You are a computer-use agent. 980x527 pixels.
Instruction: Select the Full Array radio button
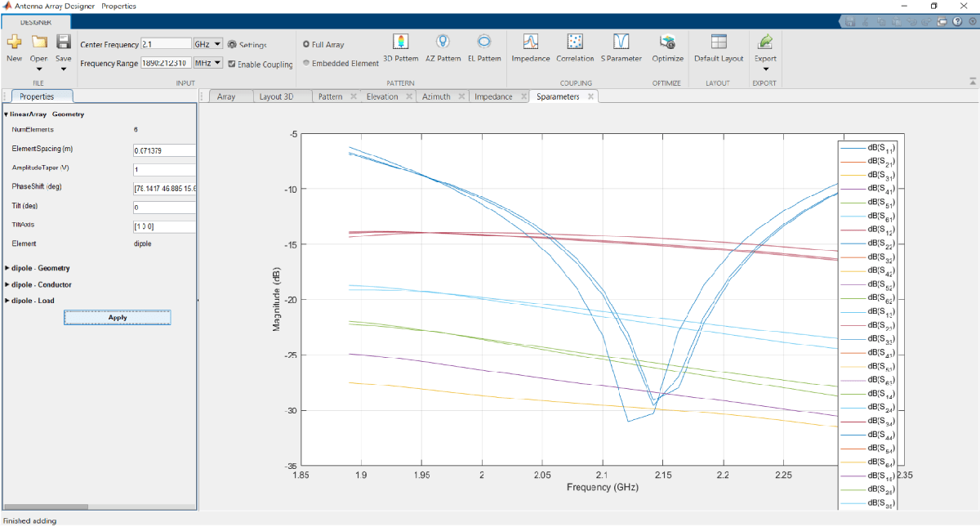[306, 44]
